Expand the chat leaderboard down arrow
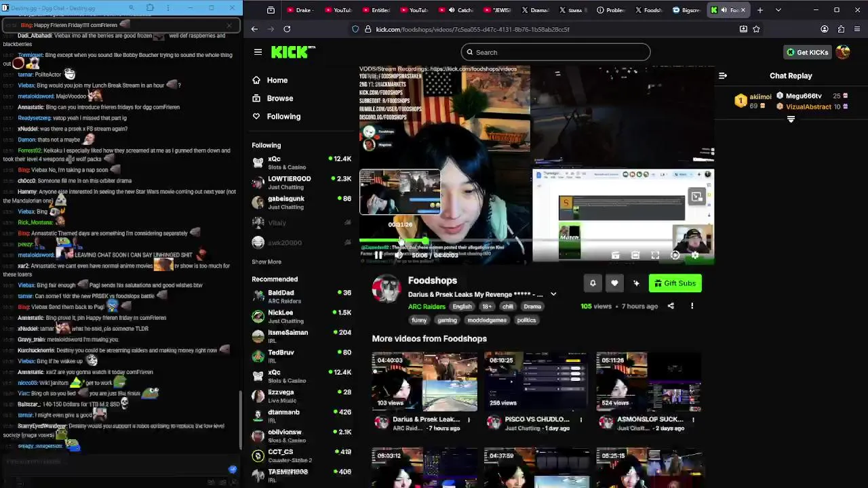The height and width of the screenshot is (488, 868). click(x=791, y=119)
